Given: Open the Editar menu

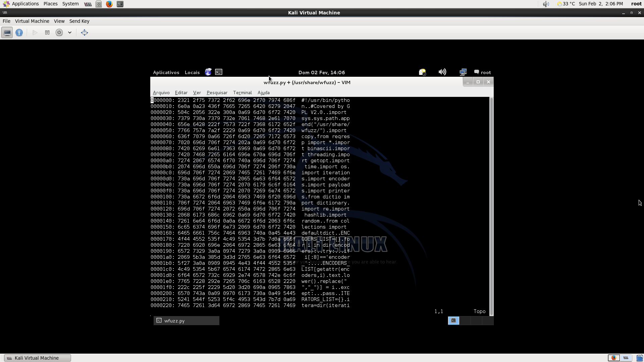Looking at the screenshot, I should (181, 93).
